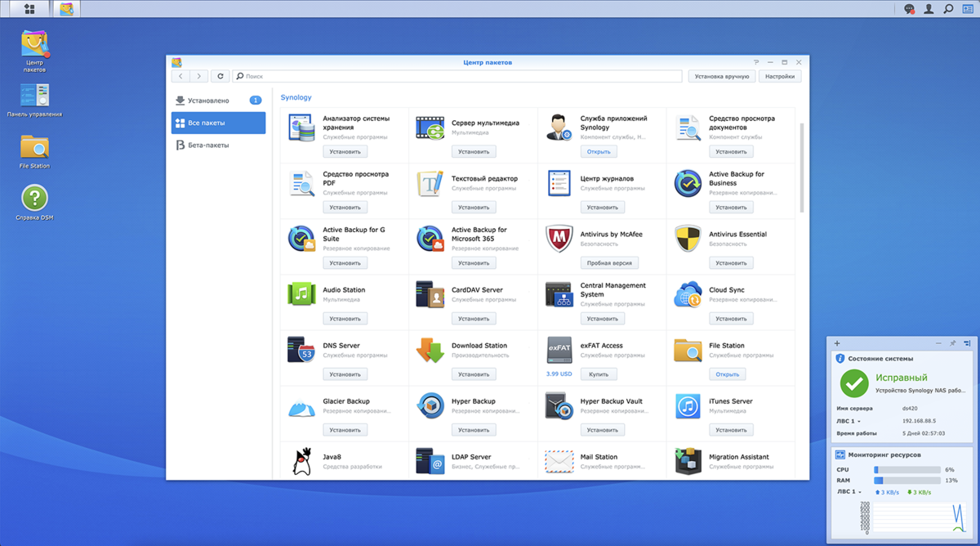980x546 pixels.
Task: Open Package Center help question mark
Action: [756, 62]
